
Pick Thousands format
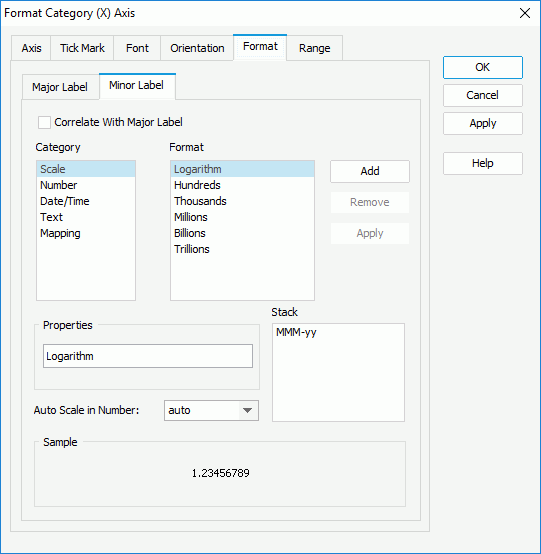242,201
